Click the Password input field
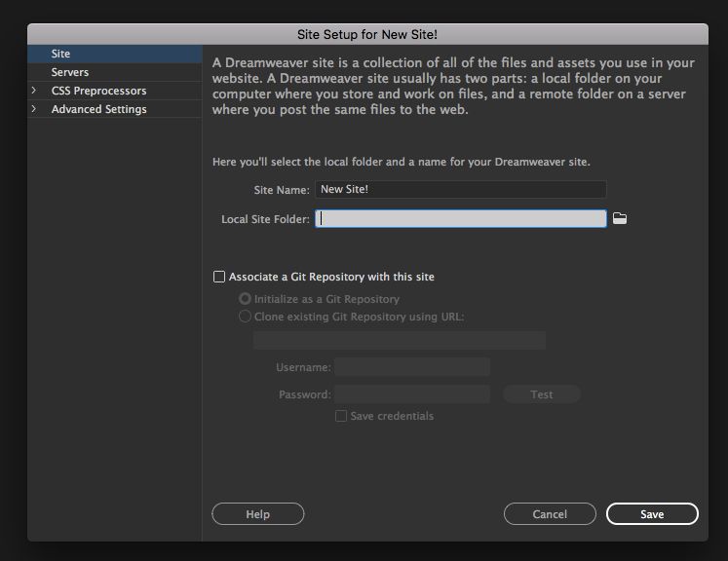The width and height of the screenshot is (728, 561). pos(412,393)
